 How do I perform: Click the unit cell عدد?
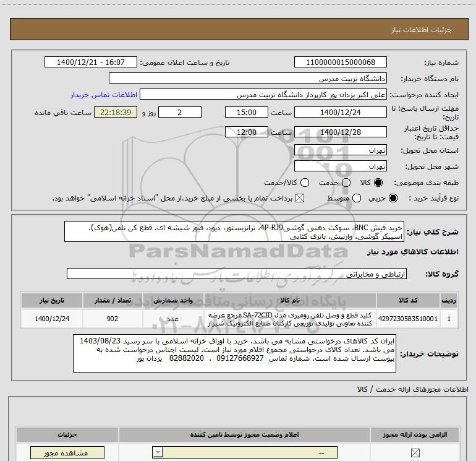173,319
